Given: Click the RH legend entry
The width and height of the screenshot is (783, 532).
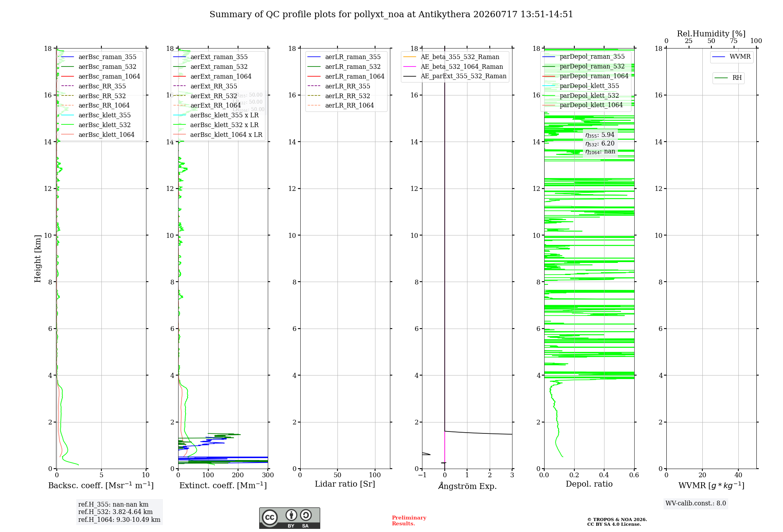Looking at the screenshot, I should pos(728,78).
